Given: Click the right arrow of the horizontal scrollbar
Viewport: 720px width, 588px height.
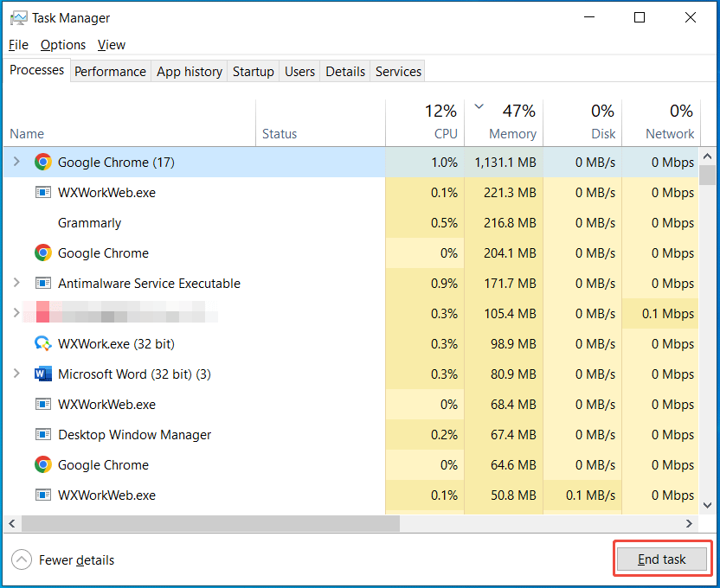Looking at the screenshot, I should pyautogui.click(x=690, y=523).
